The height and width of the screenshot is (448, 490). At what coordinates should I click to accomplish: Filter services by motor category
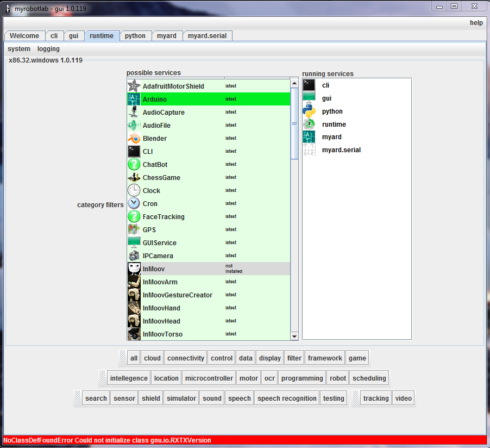point(249,378)
